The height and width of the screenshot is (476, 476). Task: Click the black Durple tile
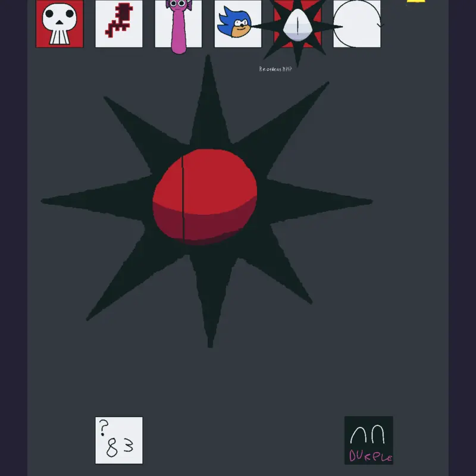369,440
